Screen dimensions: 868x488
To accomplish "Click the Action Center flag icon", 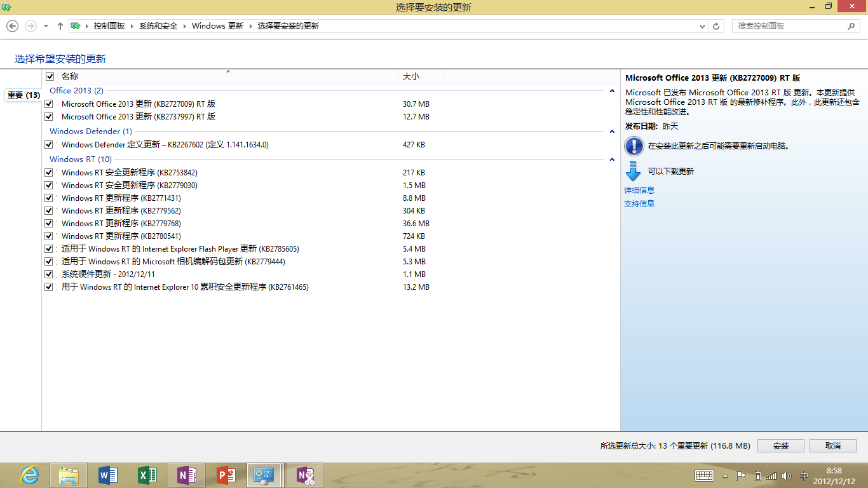I will pos(741,475).
